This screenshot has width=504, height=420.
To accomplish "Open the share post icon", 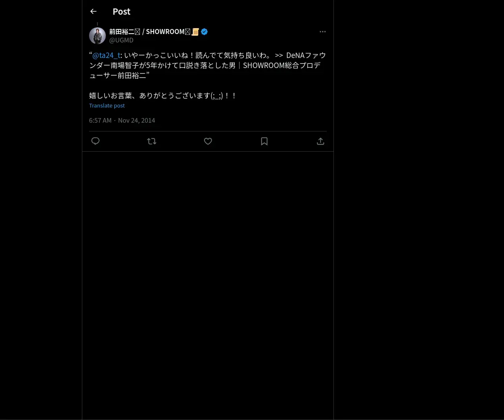I will [x=320, y=141].
